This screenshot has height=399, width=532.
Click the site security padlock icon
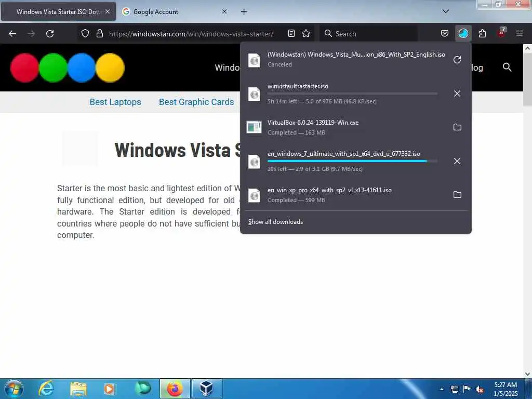coord(99,34)
